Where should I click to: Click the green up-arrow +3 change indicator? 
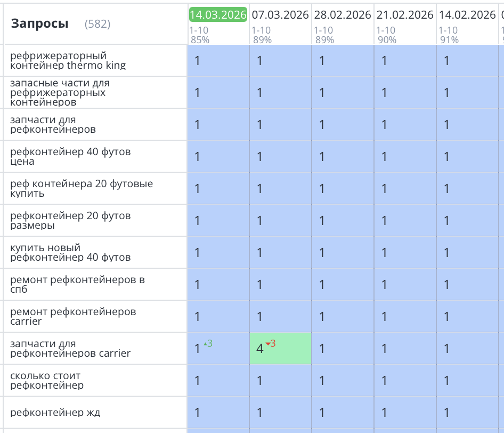pyautogui.click(x=208, y=344)
